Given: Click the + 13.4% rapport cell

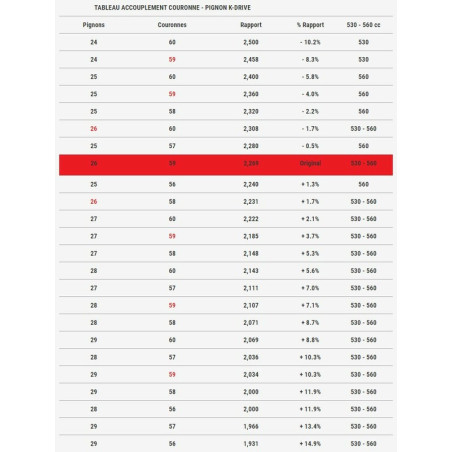Looking at the screenshot, I should click(310, 426).
